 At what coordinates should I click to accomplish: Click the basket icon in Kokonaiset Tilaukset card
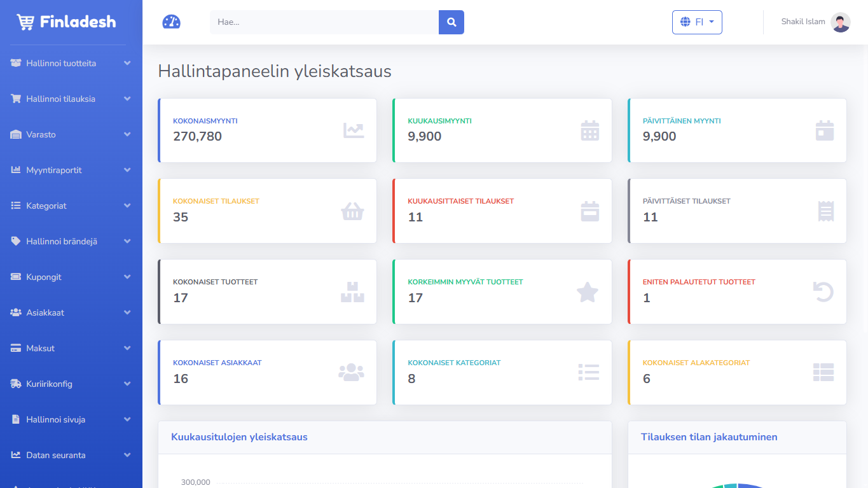tap(352, 211)
